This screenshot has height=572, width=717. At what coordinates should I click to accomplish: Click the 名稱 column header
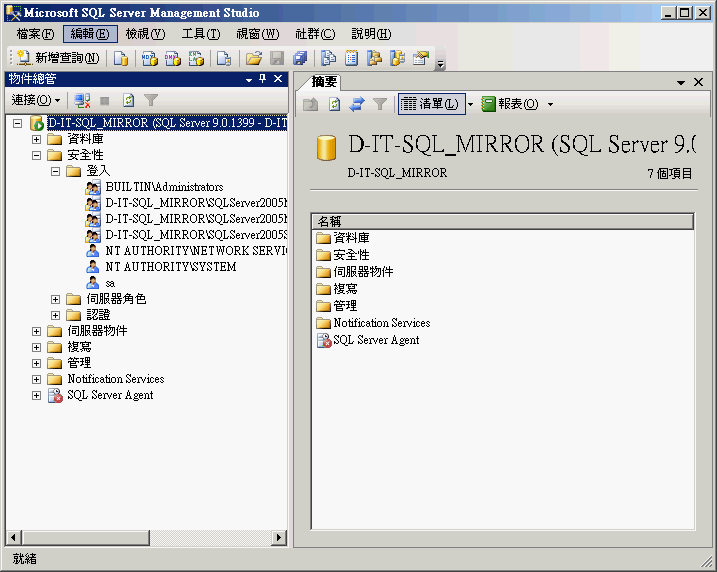(x=503, y=222)
